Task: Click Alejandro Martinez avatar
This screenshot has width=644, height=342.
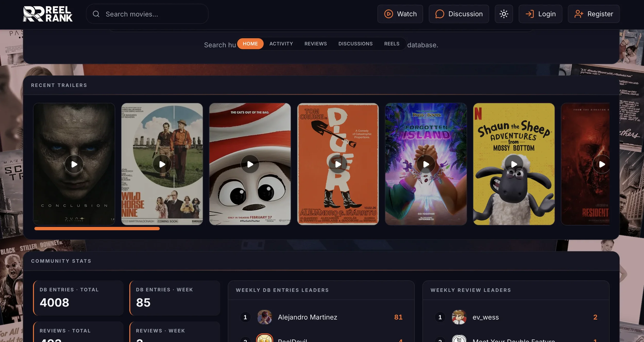Action: click(265, 317)
